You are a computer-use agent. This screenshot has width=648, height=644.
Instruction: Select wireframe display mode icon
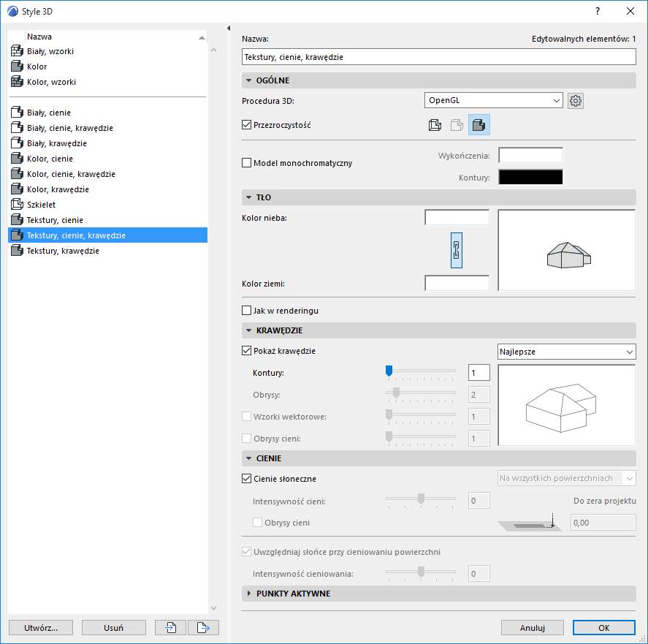click(435, 125)
